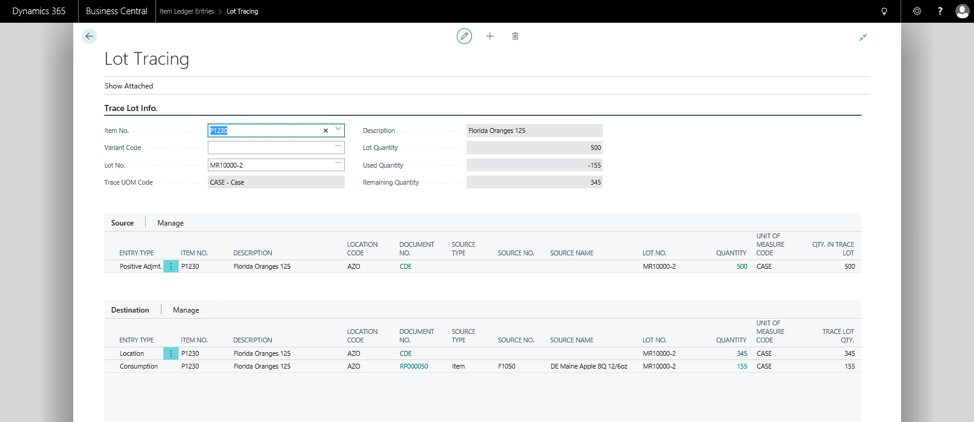Open help question mark
Screen dimensions: 974x422
pyautogui.click(x=940, y=11)
